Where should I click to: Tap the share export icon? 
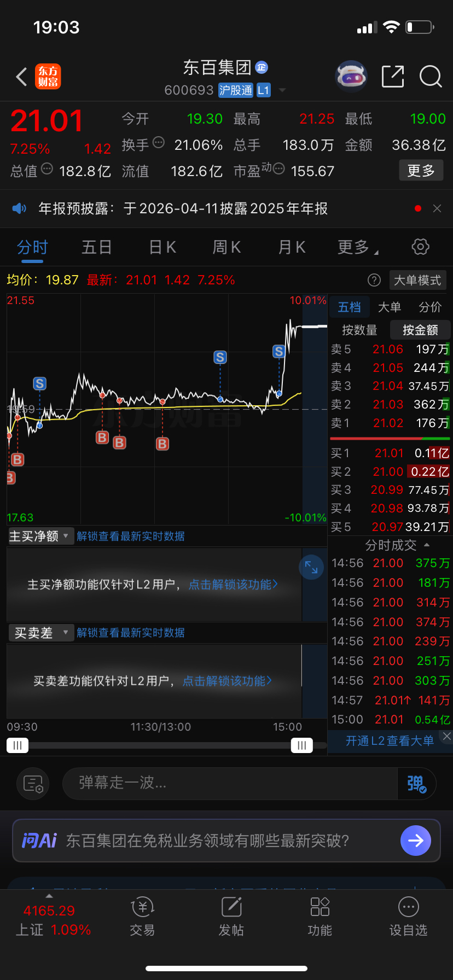coord(392,77)
